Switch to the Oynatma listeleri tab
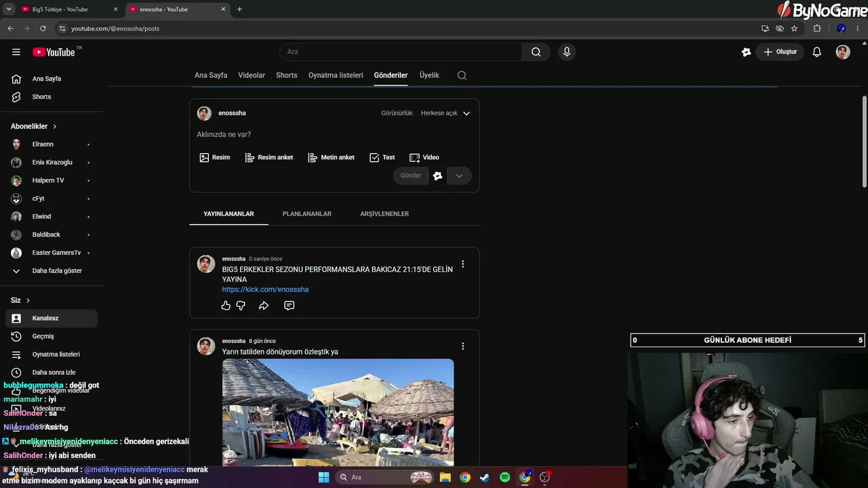The width and height of the screenshot is (868, 488). point(336,75)
